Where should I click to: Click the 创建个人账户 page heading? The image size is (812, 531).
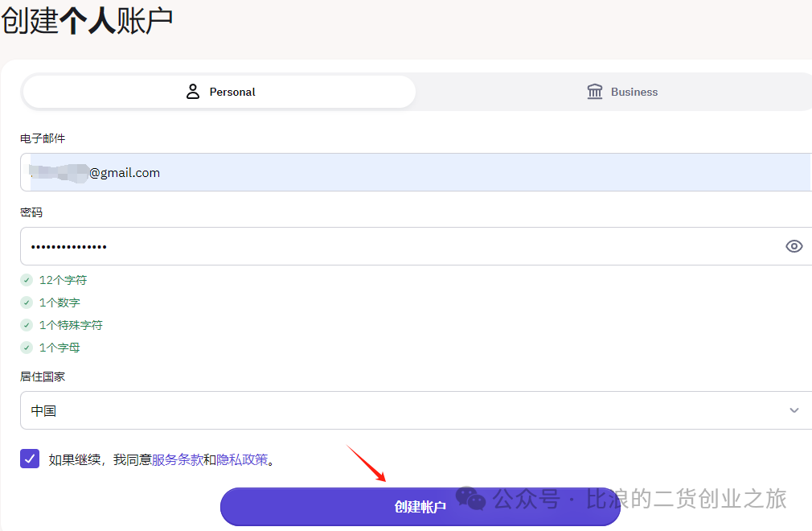(87, 21)
